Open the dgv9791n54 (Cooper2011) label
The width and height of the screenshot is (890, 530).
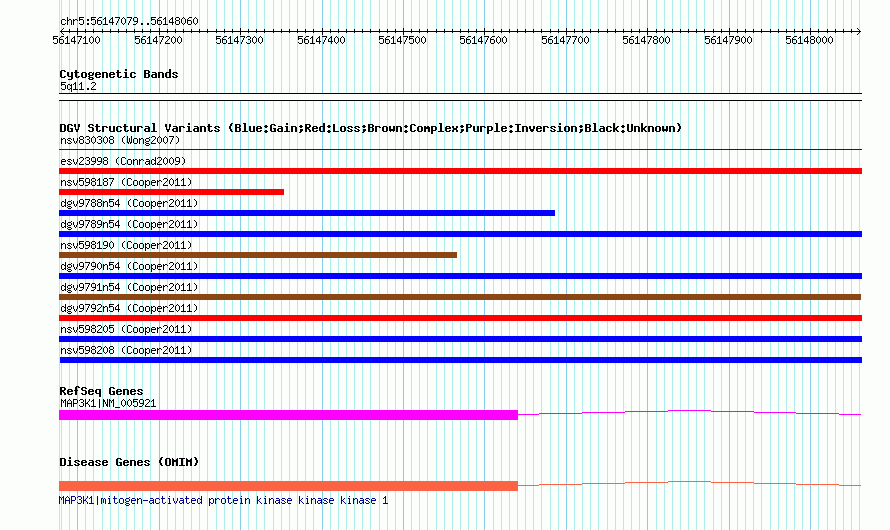click(x=129, y=287)
